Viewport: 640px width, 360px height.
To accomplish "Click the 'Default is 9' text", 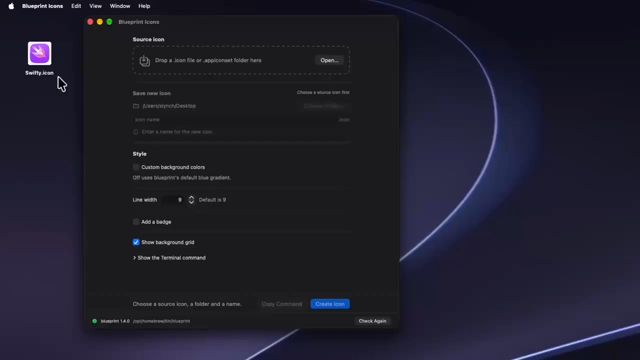I will pos(212,200).
